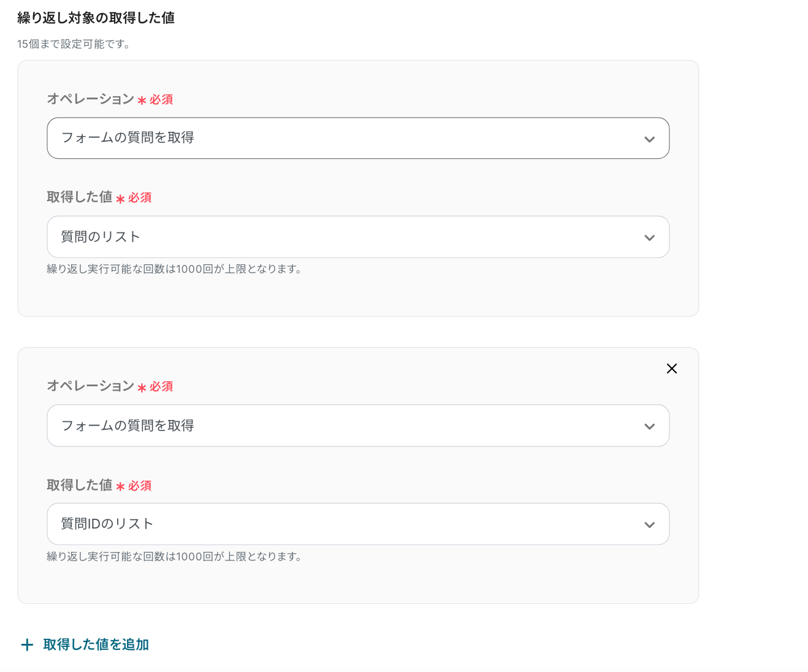
Task: Open the オペレーション dropdown in the first card
Action: (x=358, y=138)
